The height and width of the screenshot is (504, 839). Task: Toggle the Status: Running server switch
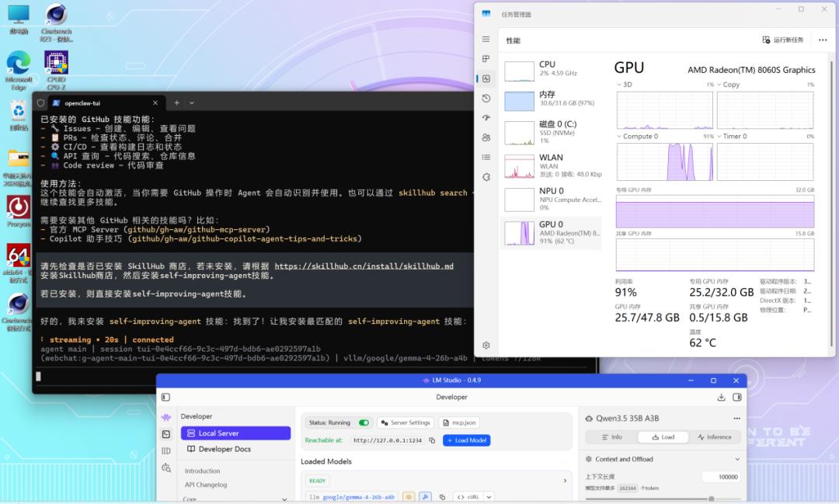(364, 422)
